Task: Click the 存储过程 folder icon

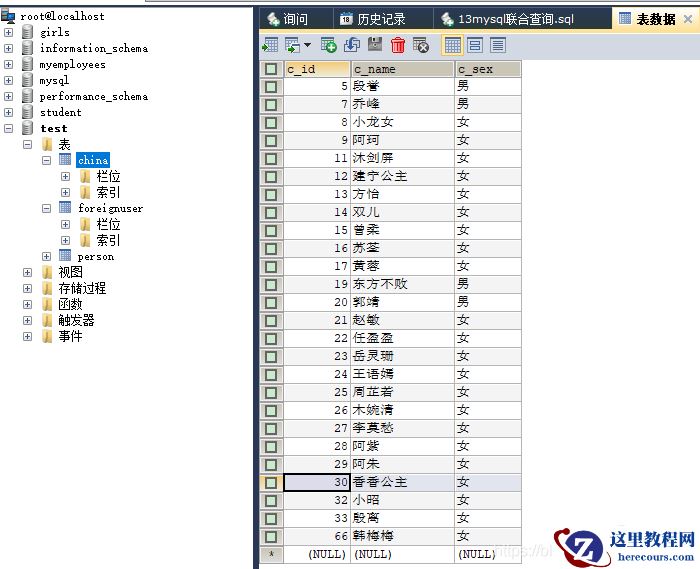Action: tap(47, 288)
